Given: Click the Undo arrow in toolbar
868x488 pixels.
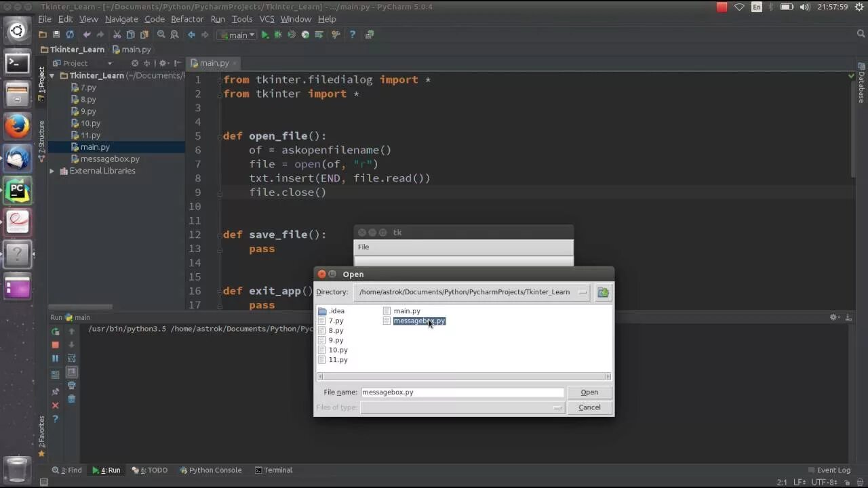Looking at the screenshot, I should pyautogui.click(x=87, y=35).
